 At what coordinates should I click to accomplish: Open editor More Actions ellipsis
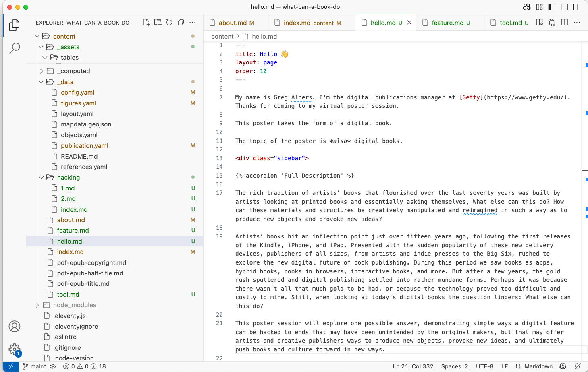coord(577,23)
